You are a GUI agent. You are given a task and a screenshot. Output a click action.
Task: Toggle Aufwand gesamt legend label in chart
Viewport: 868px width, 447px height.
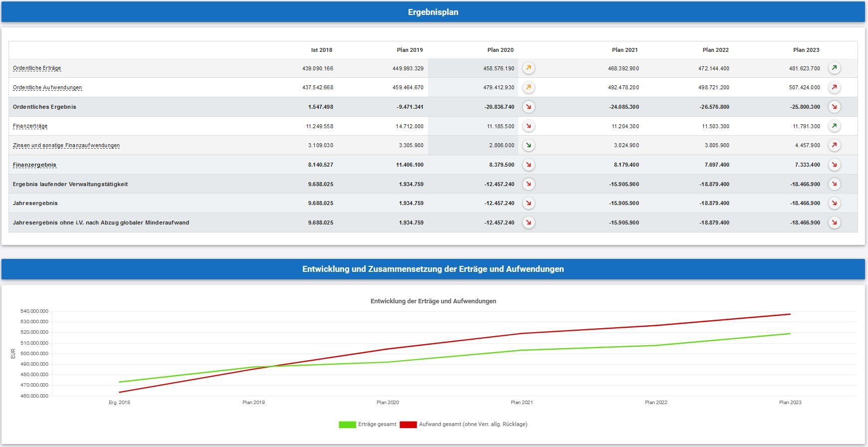point(472,425)
